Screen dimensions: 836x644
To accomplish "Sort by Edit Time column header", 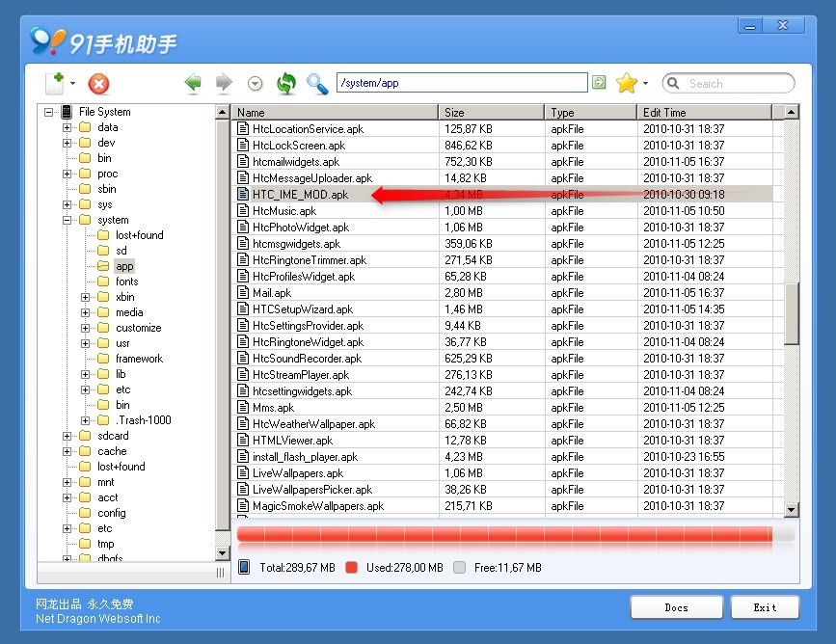I will 705,113.
